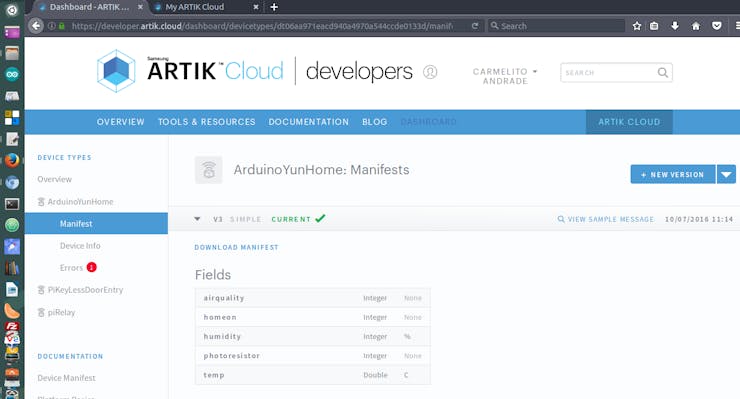Open Tools & Resources menu
The width and height of the screenshot is (740, 399).
pyautogui.click(x=206, y=122)
